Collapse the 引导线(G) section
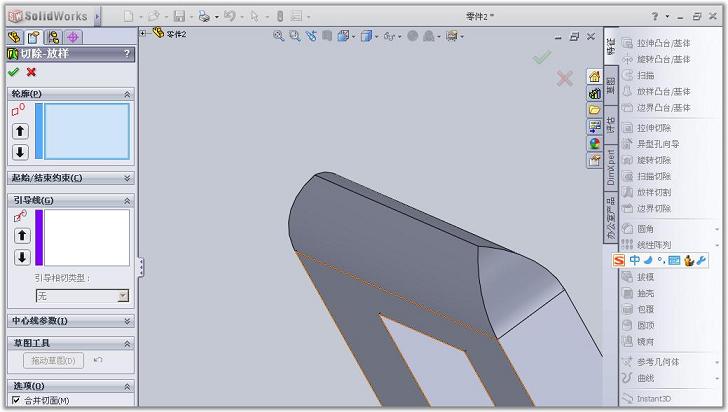Image resolution: width=728 pixels, height=412 pixels. point(127,201)
